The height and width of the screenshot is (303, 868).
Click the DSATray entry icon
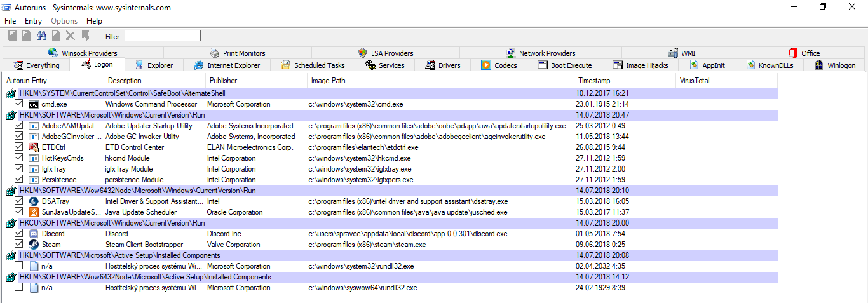34,201
